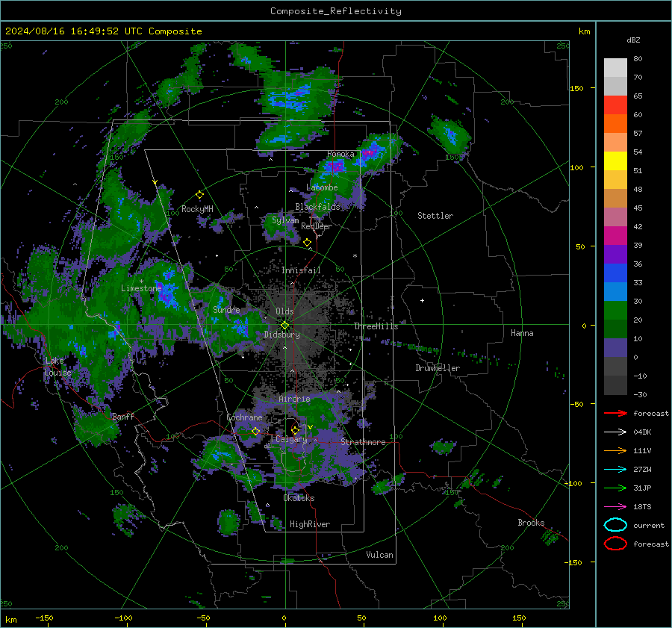672x628 pixels.
Task: Click the Composite_Reflectivity title text
Action: [x=336, y=11]
